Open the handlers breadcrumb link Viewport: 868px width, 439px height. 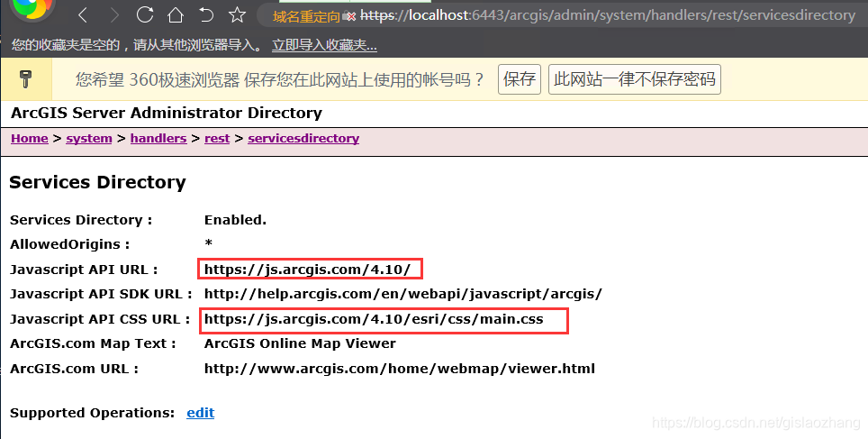(x=158, y=139)
